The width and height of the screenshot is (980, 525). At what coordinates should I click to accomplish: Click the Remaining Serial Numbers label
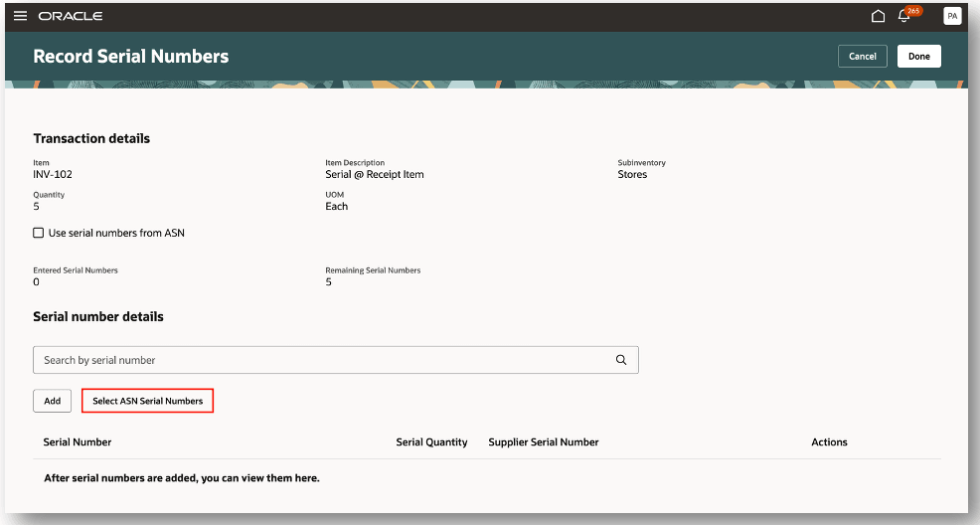coord(373,270)
